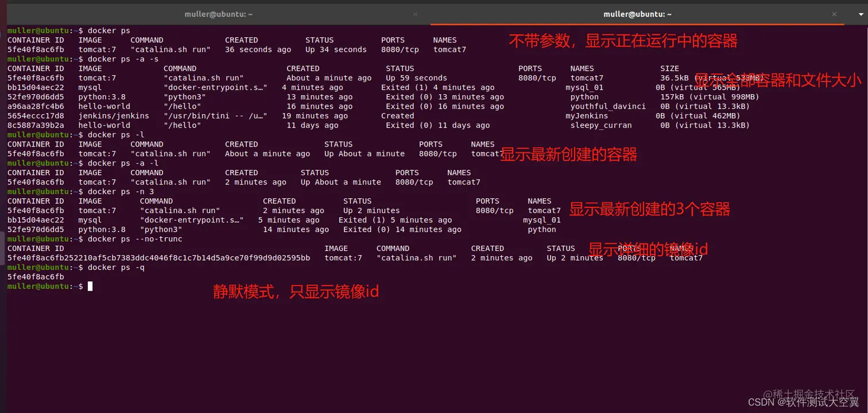868x413 pixels.
Task: Click 'Exited (0) 14 minutes ago' status
Action: tap(402, 230)
